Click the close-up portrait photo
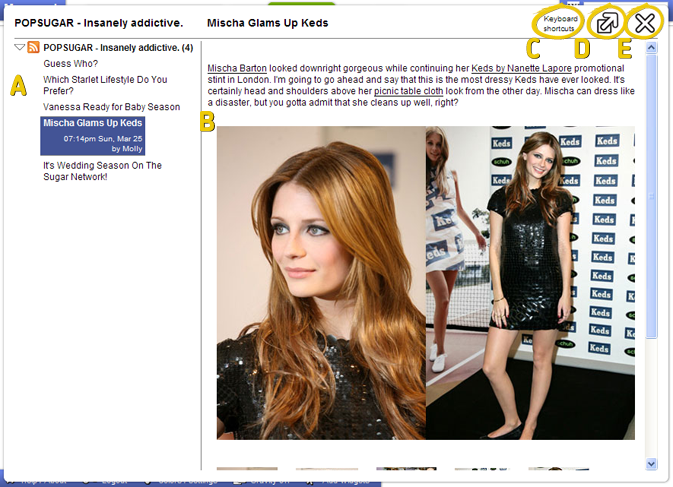The width and height of the screenshot is (673, 487). tap(321, 283)
